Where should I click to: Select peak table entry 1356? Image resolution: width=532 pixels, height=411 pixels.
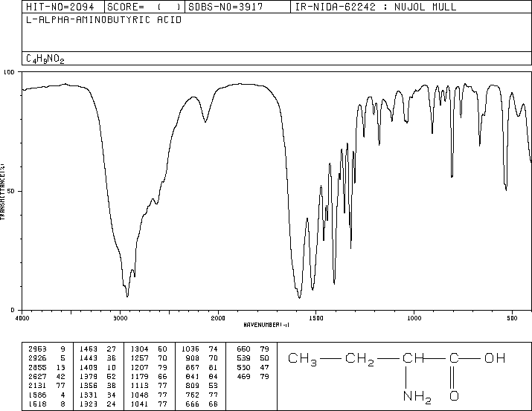click(x=89, y=386)
